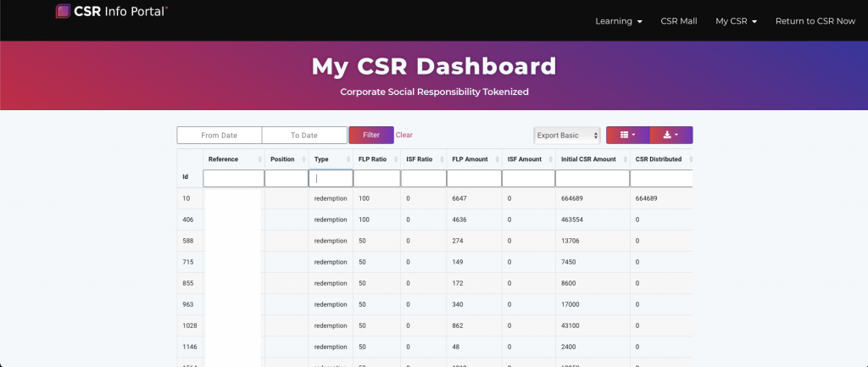The height and width of the screenshot is (367, 868).
Task: Select the row with Id 406
Action: pos(435,220)
